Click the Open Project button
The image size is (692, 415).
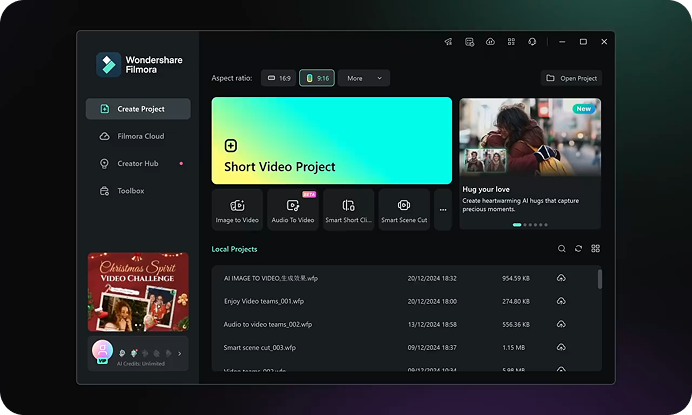[x=572, y=78]
